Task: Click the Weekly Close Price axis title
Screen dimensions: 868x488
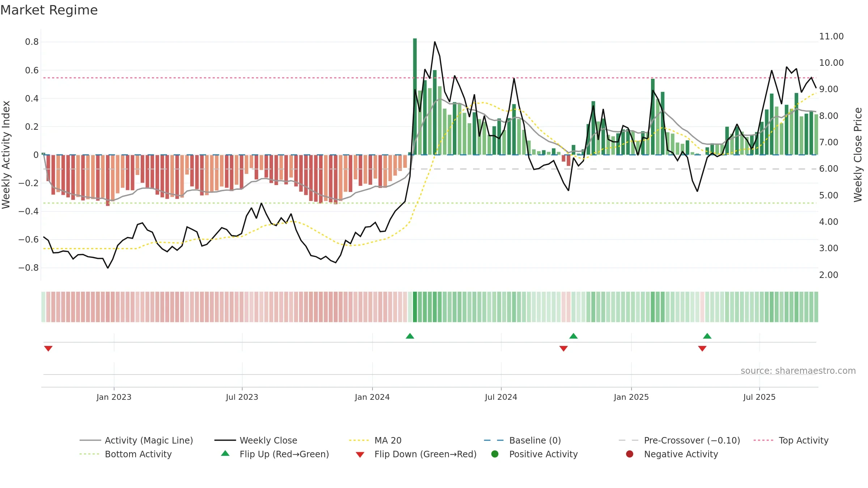Action: pyautogui.click(x=858, y=155)
